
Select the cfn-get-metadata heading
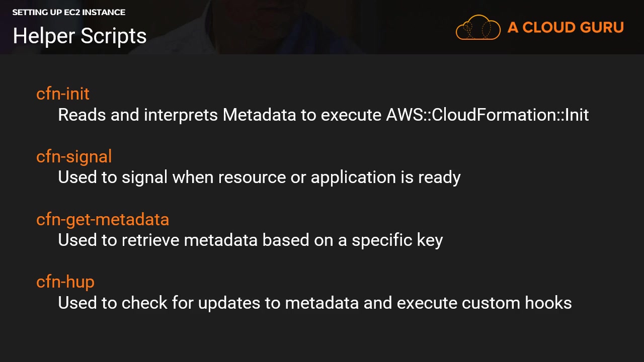103,219
